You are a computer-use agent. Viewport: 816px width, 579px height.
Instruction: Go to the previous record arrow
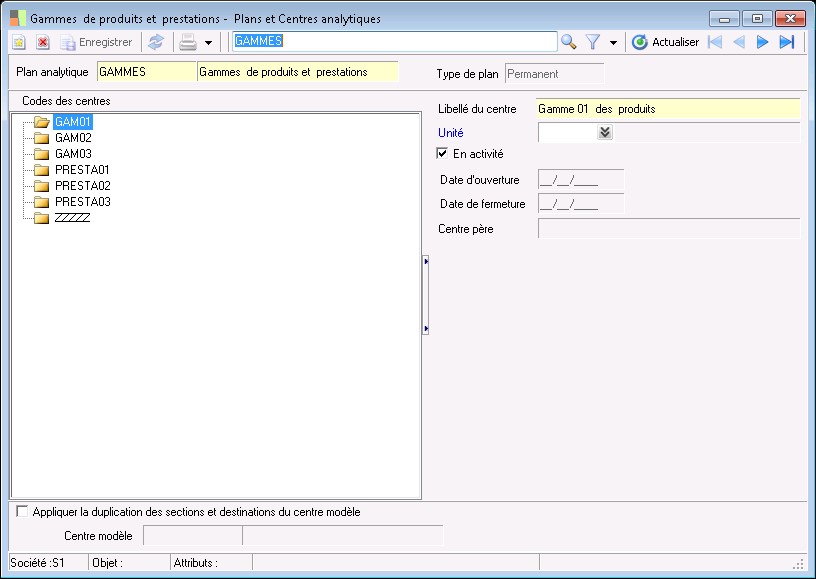pyautogui.click(x=739, y=42)
